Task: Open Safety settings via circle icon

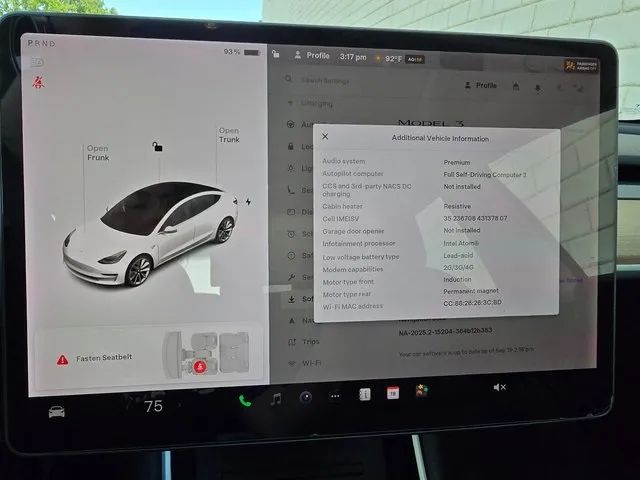Action: point(291,256)
